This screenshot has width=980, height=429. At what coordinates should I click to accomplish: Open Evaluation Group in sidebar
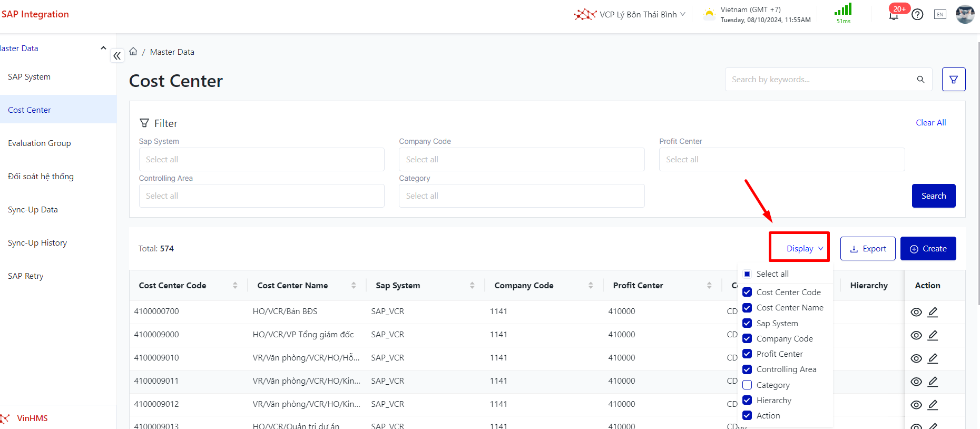click(40, 143)
